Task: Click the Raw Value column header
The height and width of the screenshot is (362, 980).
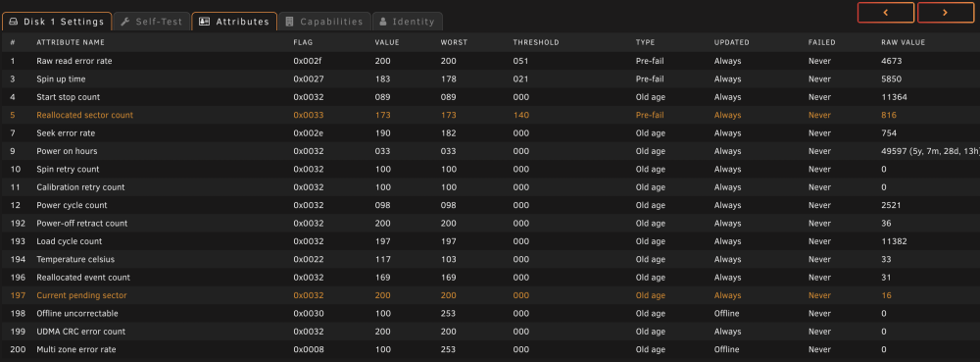Action: tap(904, 42)
